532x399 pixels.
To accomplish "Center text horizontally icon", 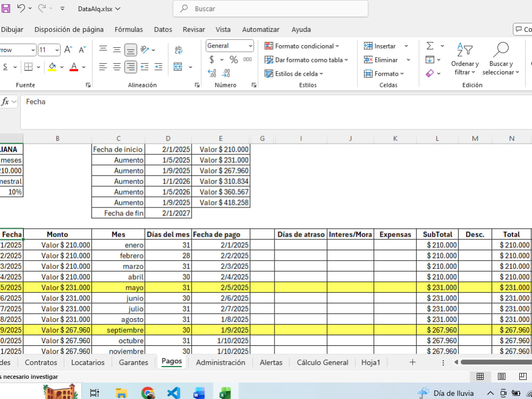I will click(x=117, y=67).
